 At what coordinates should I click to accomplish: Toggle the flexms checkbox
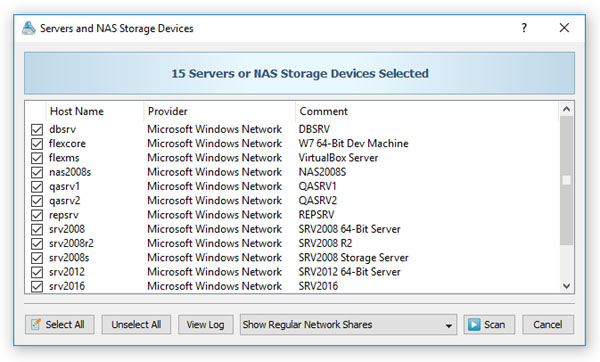37,158
